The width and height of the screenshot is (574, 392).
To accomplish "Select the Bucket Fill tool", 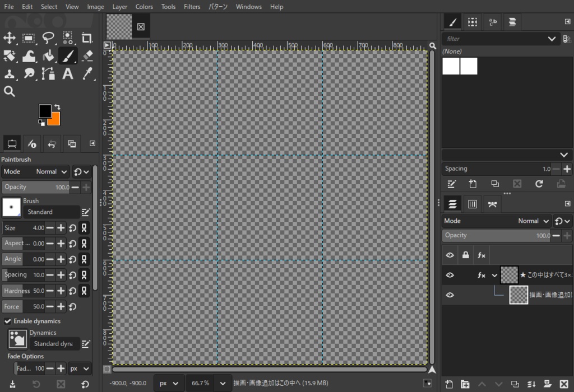I will (48, 56).
